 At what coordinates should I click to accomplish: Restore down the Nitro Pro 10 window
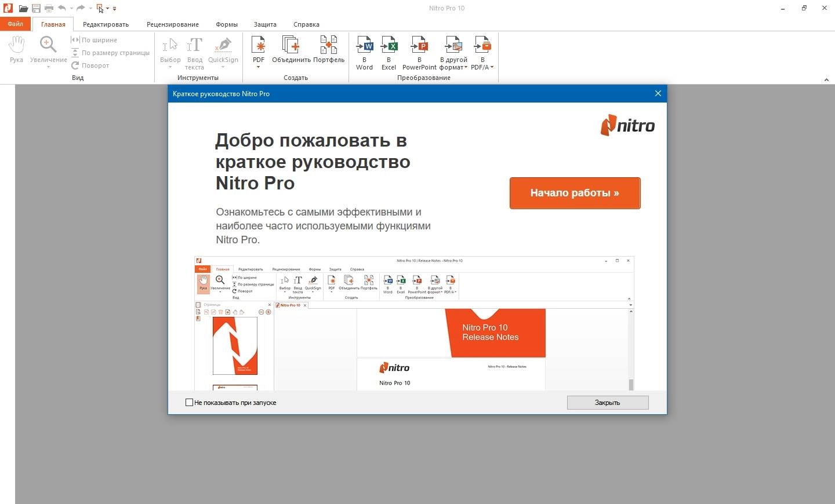[804, 8]
